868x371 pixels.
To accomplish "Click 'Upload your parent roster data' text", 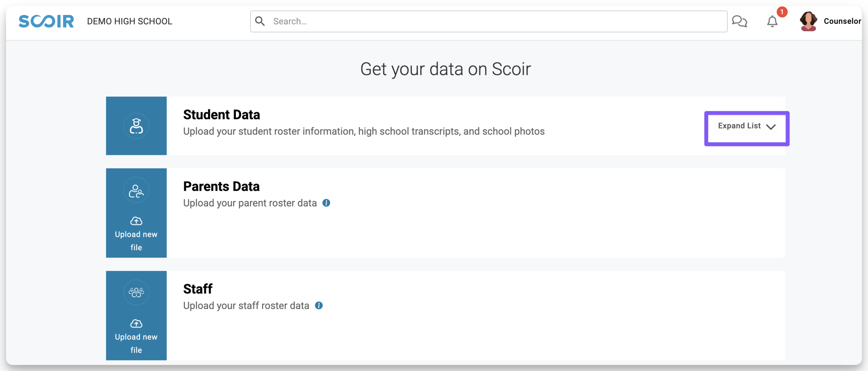I will 250,203.
